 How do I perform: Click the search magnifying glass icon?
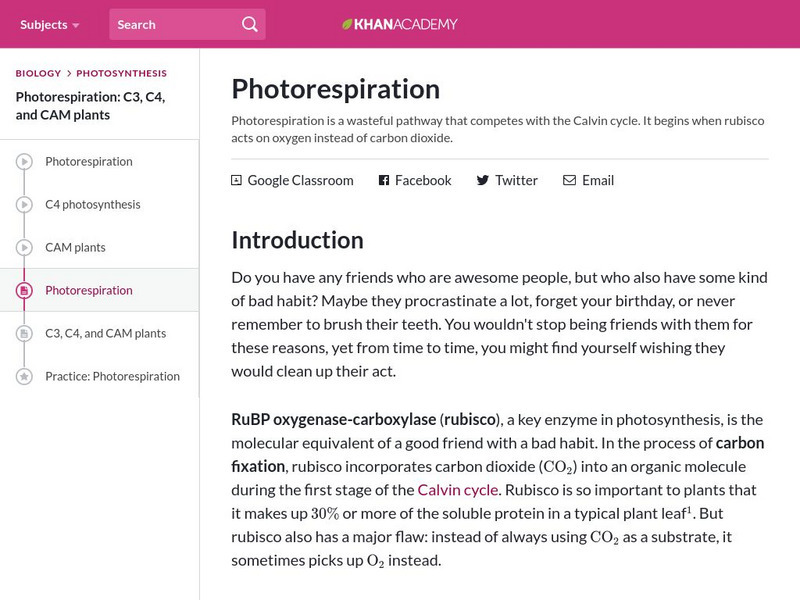tap(250, 24)
